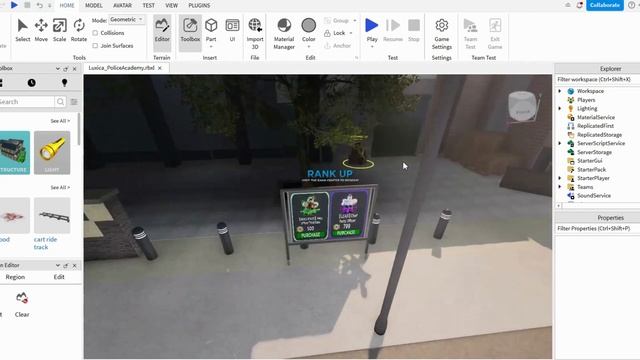
Task: Click the Collaborate button
Action: pos(604,5)
